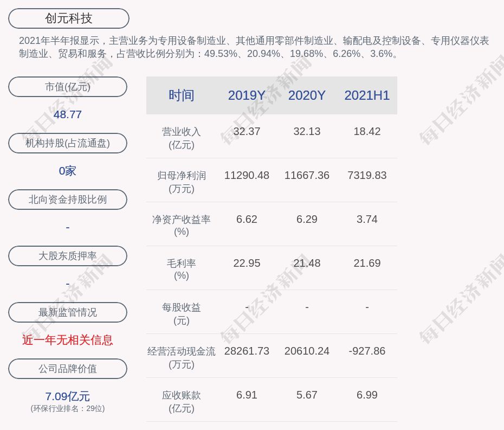
Task: Click the 环保行业排名：29位 ranking note
Action: coord(68,409)
